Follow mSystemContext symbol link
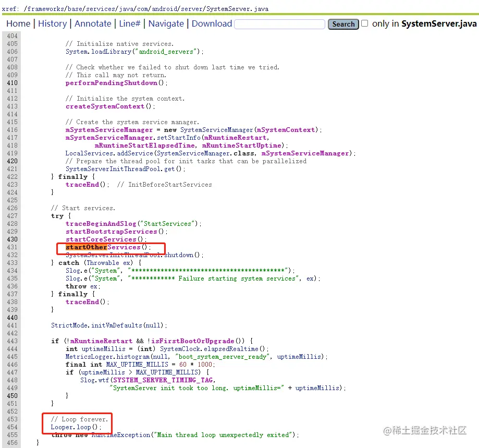The width and height of the screenshot is (479, 448). click(x=286, y=130)
